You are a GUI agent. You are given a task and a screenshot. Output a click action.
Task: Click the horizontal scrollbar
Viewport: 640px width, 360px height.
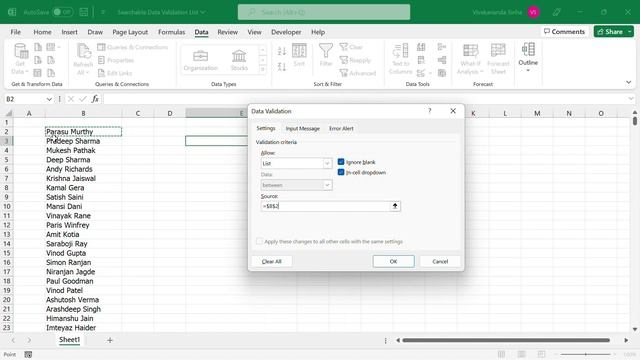pyautogui.click(x=506, y=340)
